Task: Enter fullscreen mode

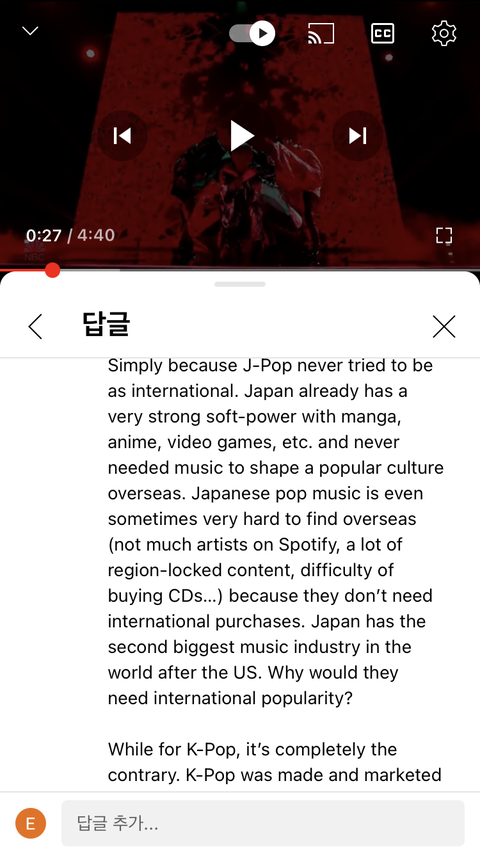Action: click(444, 235)
